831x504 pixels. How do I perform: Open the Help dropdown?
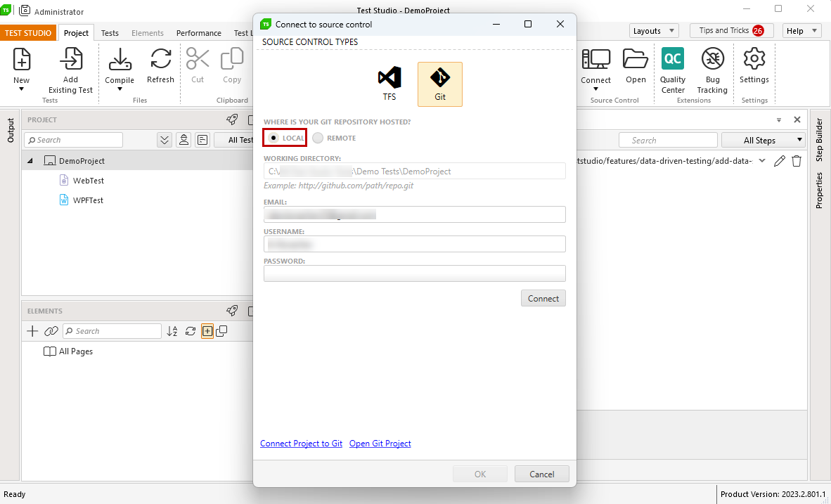tap(802, 31)
